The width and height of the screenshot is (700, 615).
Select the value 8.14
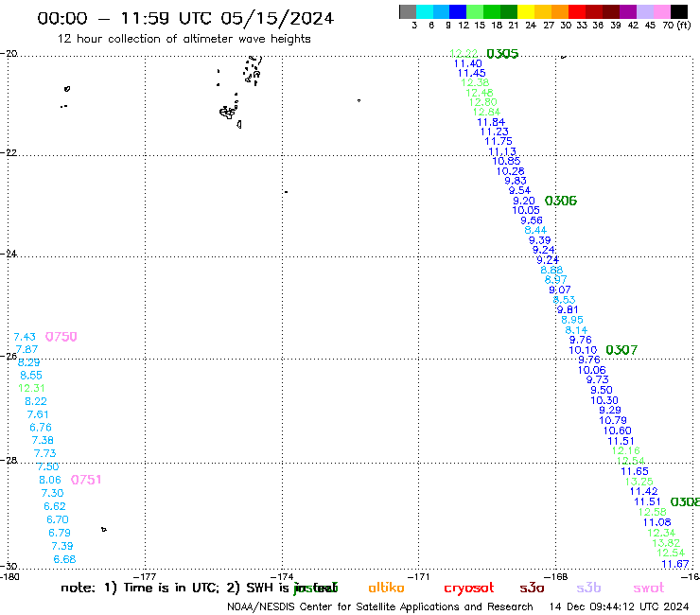pyautogui.click(x=576, y=330)
